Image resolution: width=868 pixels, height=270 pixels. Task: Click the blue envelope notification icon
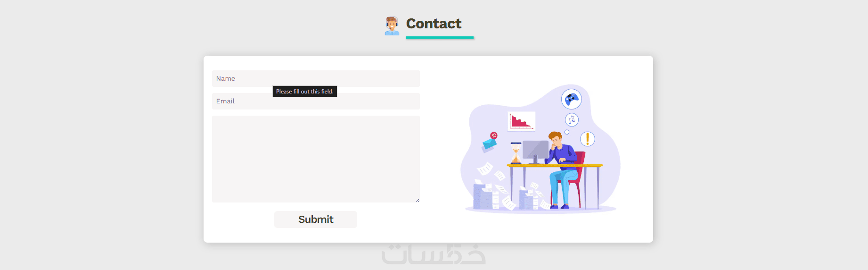point(490,141)
